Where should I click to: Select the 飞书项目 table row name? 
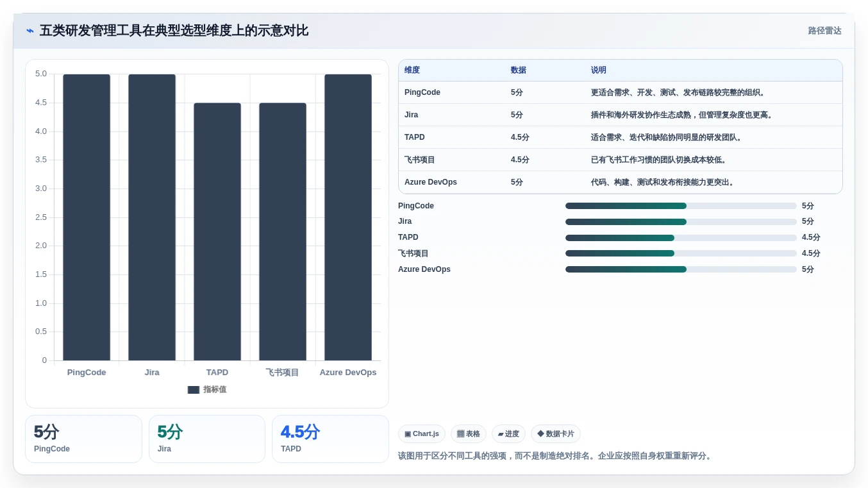pos(420,160)
